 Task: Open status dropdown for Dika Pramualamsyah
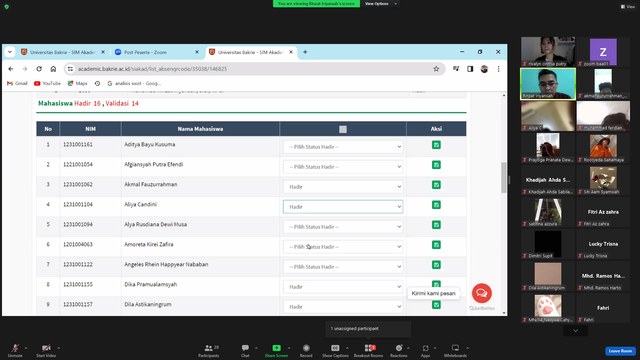(343, 287)
